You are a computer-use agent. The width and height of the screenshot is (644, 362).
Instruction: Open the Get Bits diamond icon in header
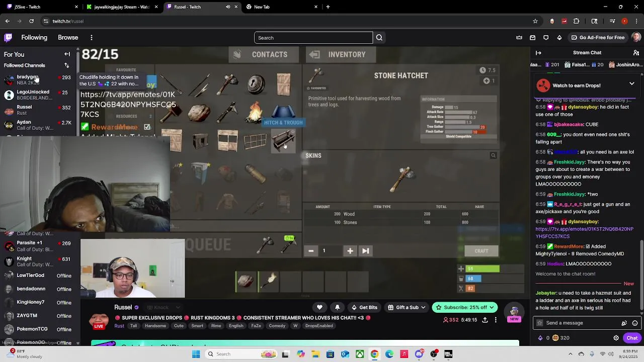pyautogui.click(x=559, y=38)
